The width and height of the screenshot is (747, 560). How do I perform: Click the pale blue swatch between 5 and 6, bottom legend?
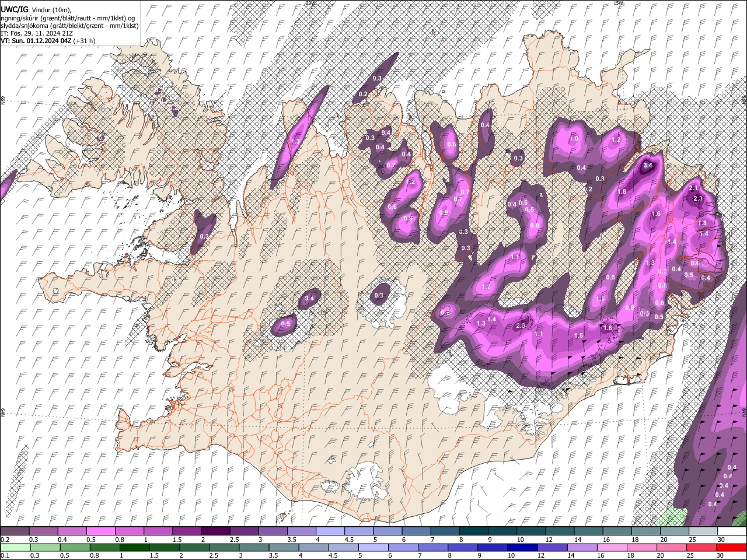(x=372, y=547)
